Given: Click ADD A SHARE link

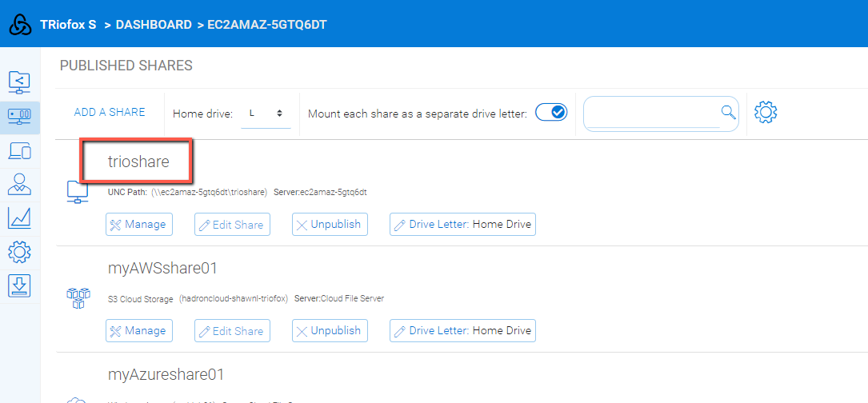Looking at the screenshot, I should pos(110,113).
